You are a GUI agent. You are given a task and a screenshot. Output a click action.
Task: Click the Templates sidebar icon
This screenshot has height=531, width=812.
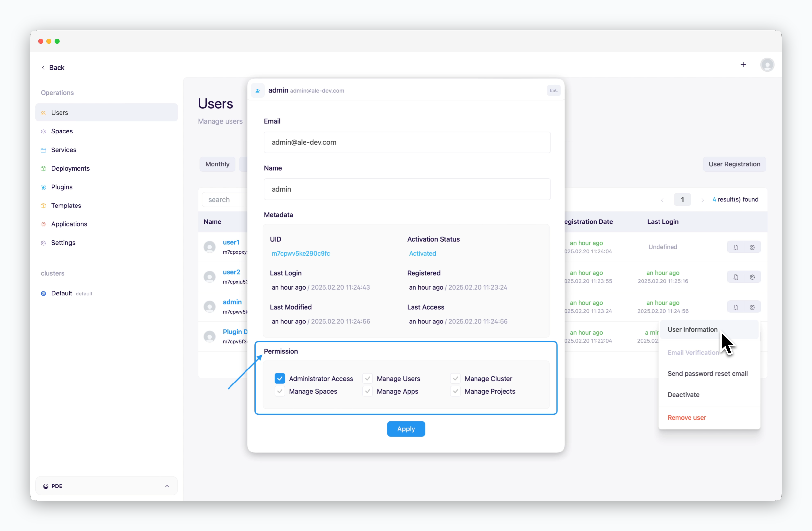(43, 206)
